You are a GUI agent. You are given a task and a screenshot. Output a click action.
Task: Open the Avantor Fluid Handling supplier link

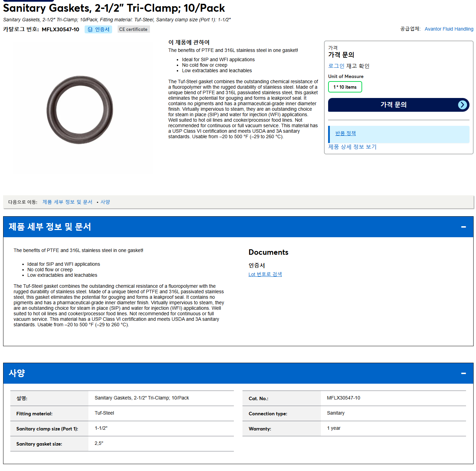click(x=449, y=29)
